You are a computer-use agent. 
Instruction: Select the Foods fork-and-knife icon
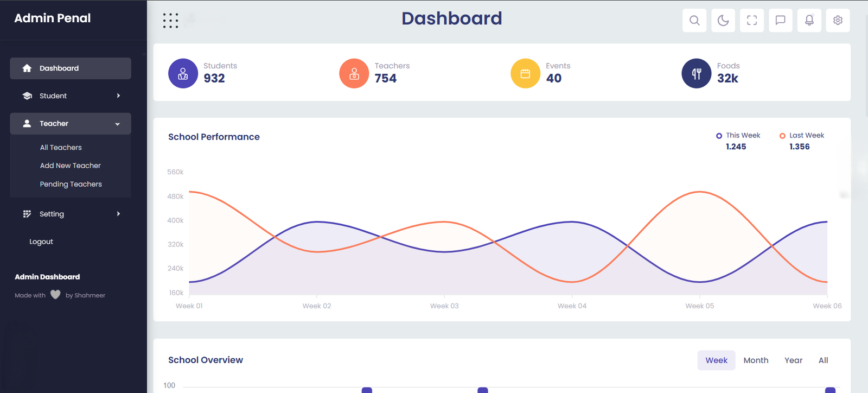(696, 73)
